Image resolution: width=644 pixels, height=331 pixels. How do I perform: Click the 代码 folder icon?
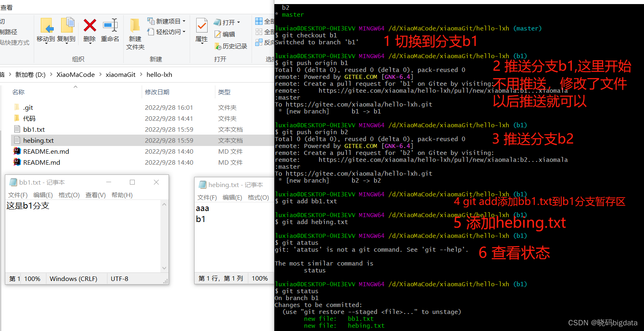pos(17,118)
